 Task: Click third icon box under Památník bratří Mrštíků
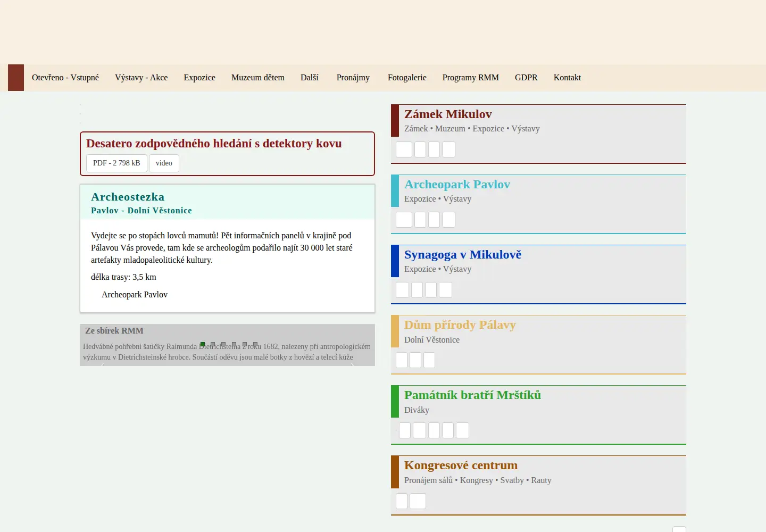point(434,430)
